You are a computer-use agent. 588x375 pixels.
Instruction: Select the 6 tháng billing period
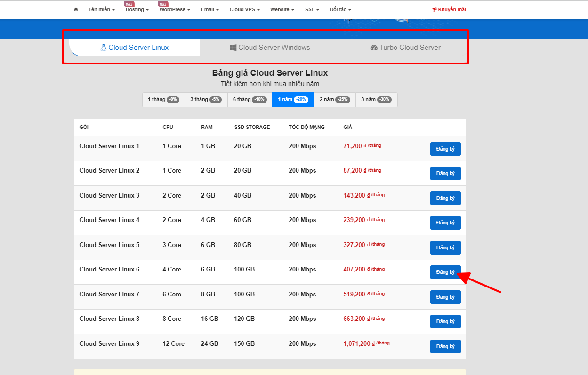(x=250, y=100)
